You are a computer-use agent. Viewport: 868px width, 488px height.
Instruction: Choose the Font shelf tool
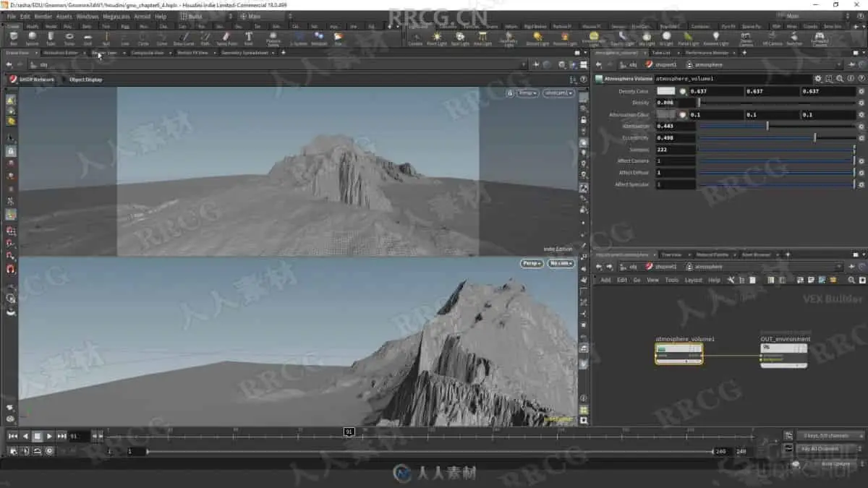(248, 38)
